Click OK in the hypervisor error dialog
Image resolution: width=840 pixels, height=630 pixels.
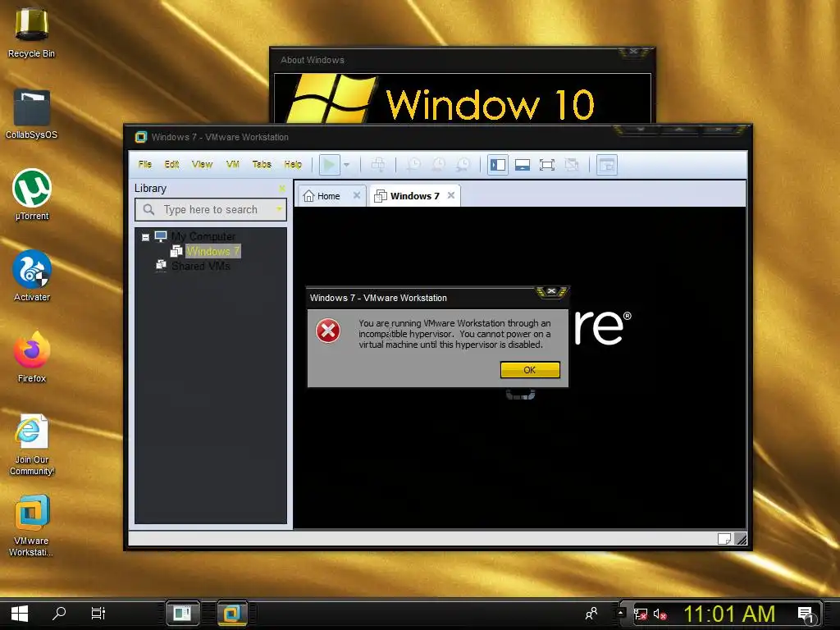pos(530,370)
